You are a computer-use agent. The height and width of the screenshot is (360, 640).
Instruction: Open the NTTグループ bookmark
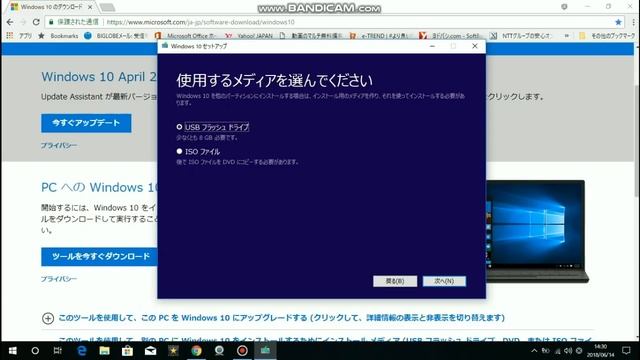(520, 36)
